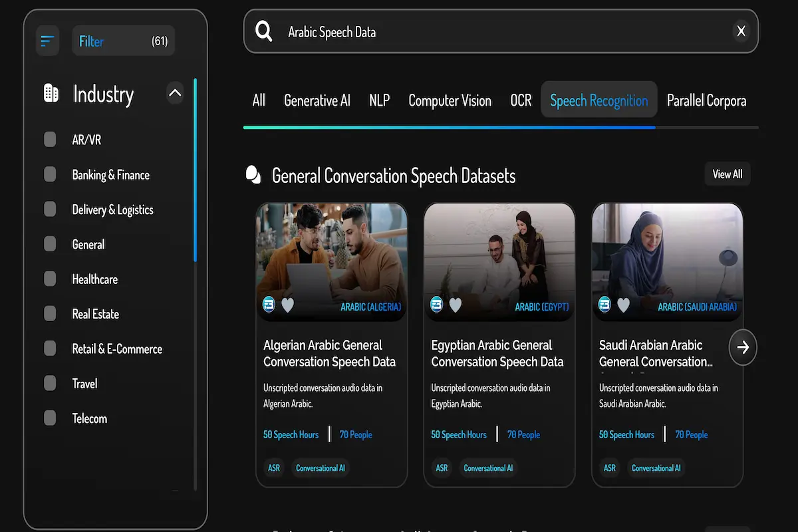Check the Retail & E-Commerce checkbox
The height and width of the screenshot is (532, 798).
tap(50, 348)
